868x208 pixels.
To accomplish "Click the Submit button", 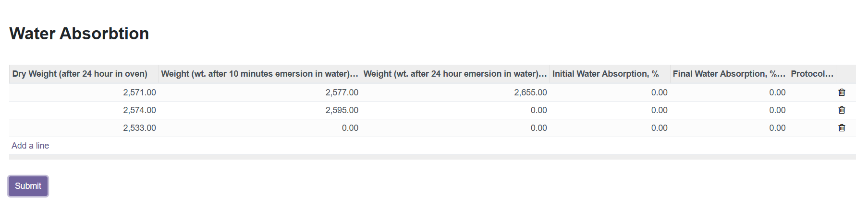I will (x=28, y=186).
